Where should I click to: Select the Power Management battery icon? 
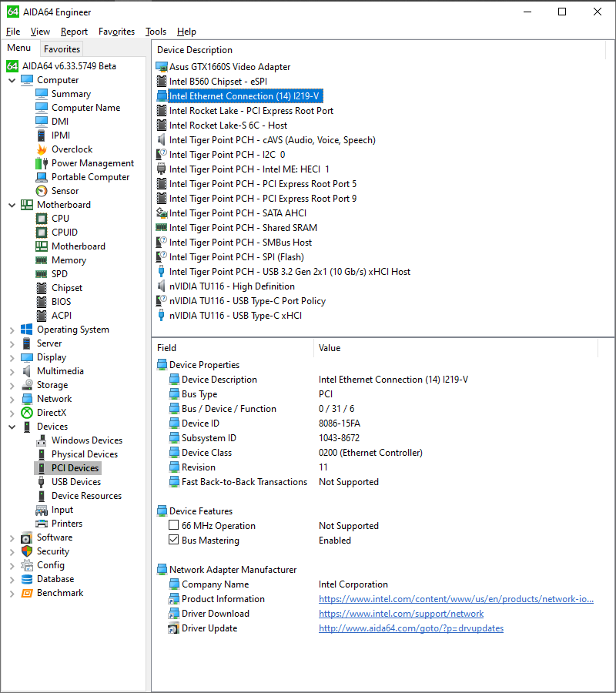(x=42, y=163)
